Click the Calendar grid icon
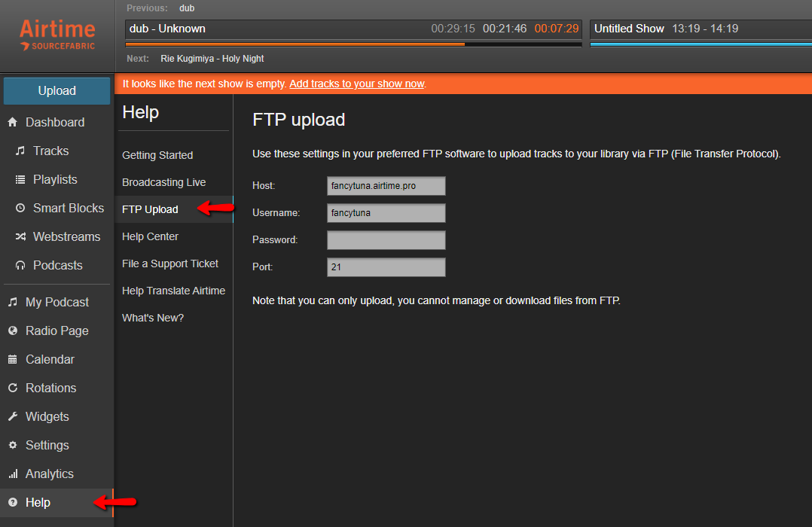The height and width of the screenshot is (527, 812). tap(13, 359)
